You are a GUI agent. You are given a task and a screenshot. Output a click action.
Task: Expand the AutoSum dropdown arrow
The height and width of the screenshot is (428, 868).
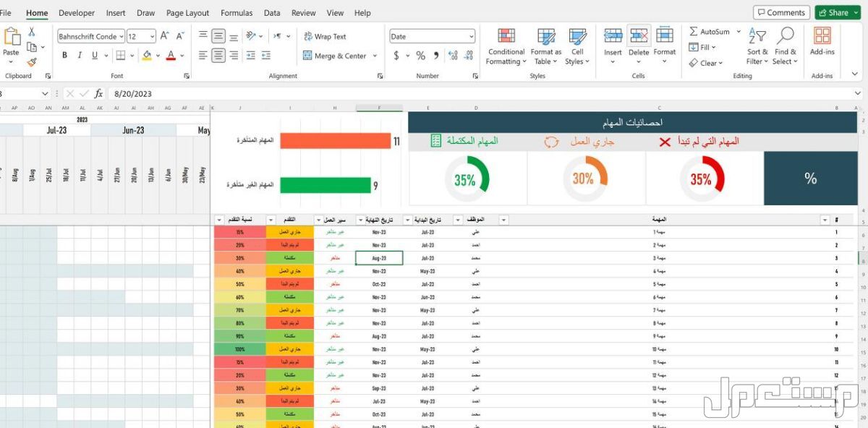click(738, 32)
